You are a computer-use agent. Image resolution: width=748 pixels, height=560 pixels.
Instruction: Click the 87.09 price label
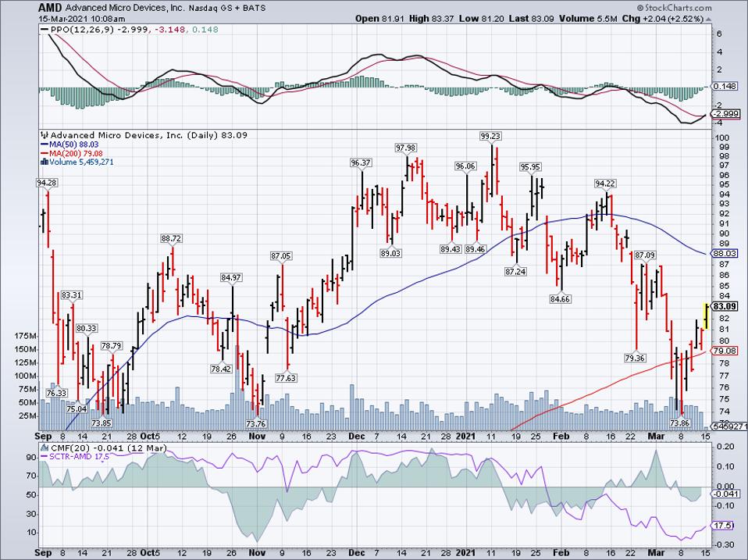click(x=645, y=255)
